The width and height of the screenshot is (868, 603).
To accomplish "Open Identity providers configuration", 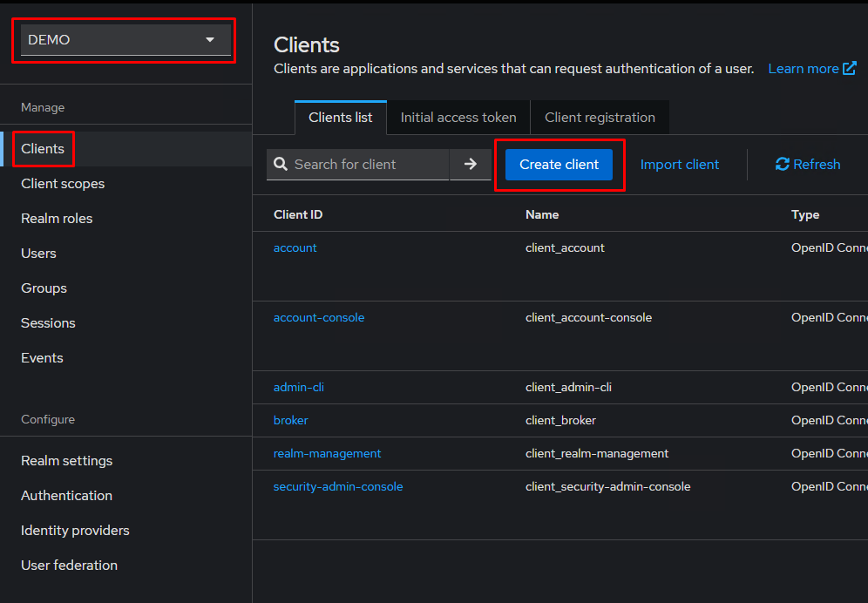I will (x=75, y=531).
